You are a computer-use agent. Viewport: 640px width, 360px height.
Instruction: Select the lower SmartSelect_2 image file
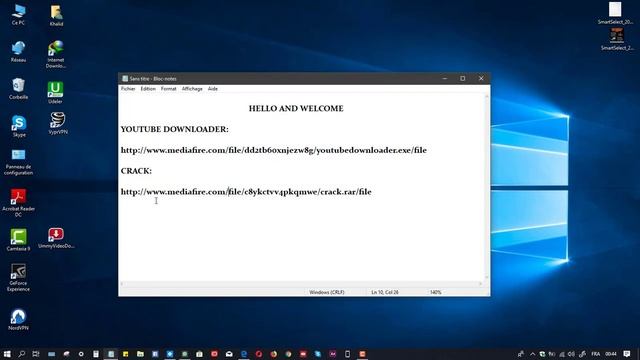(x=617, y=39)
